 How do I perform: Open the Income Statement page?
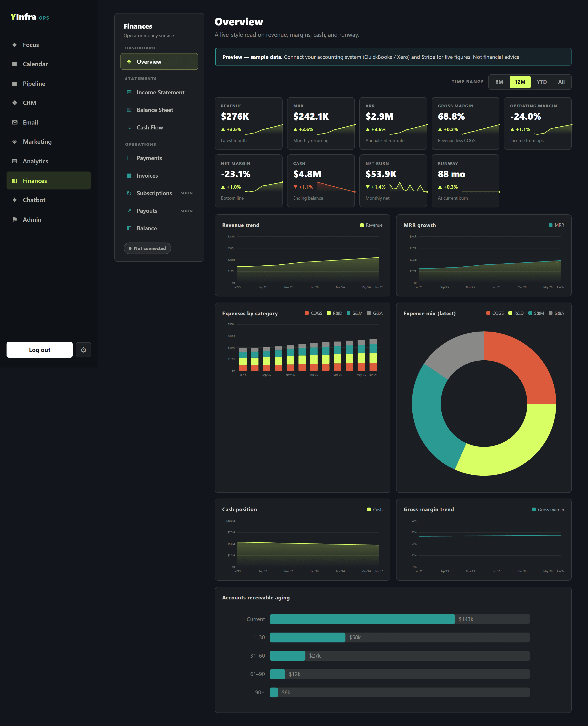click(x=159, y=92)
